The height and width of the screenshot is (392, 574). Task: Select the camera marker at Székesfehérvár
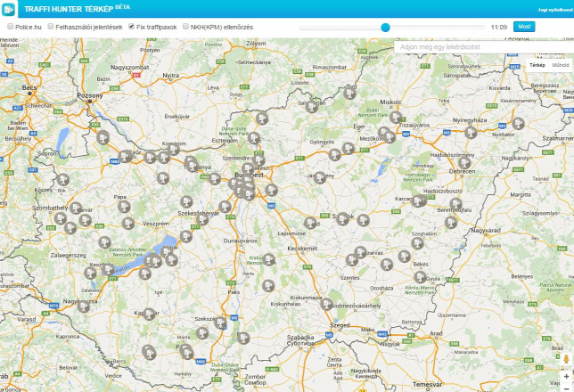[201, 219]
